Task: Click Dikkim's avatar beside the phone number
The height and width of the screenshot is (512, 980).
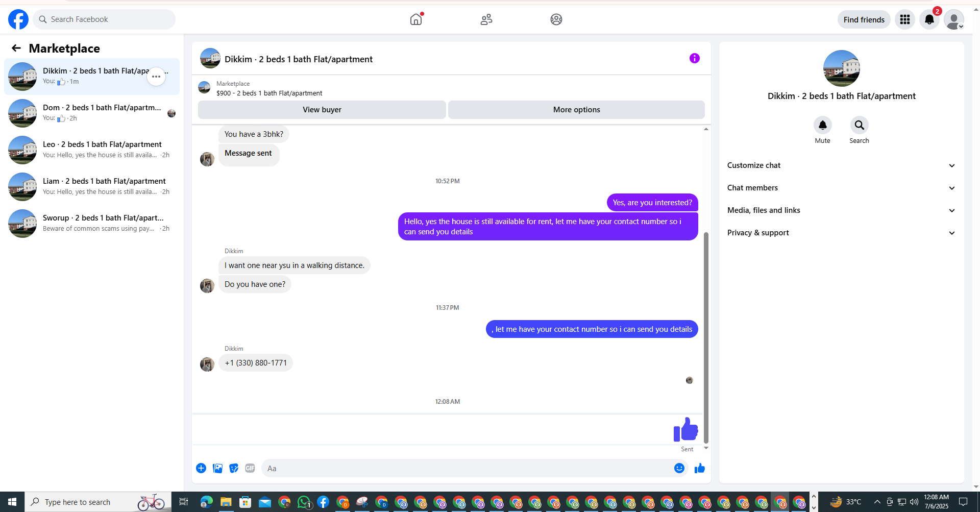Action: tap(207, 364)
